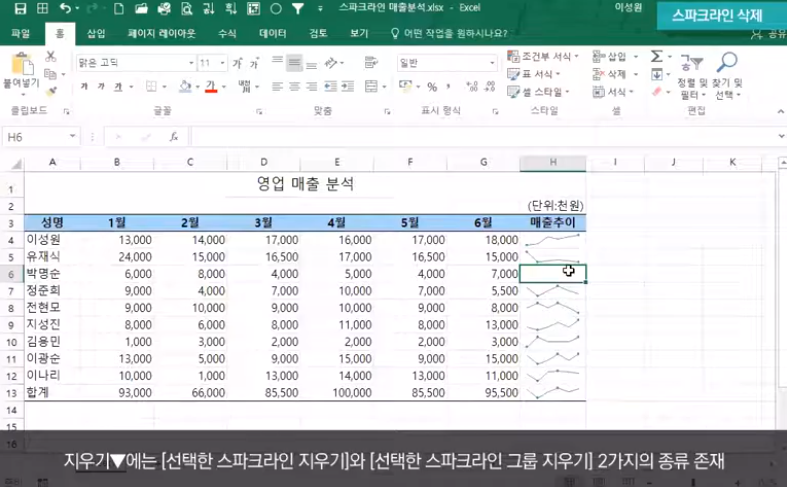The image size is (787, 487).
Task: Toggle Bold formatting button
Action: tap(84, 86)
